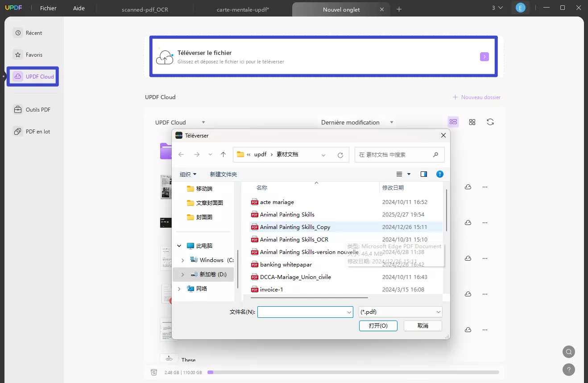Open the tab count dropdown showing 3

pyautogui.click(x=497, y=8)
